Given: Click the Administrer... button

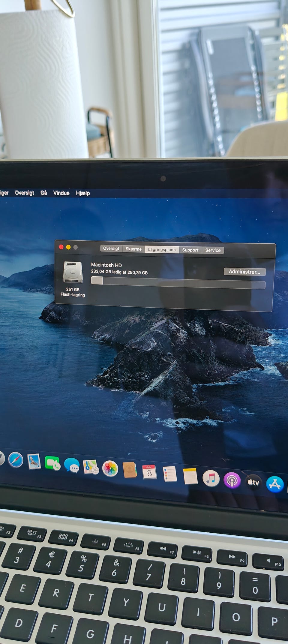Looking at the screenshot, I should [x=244, y=272].
